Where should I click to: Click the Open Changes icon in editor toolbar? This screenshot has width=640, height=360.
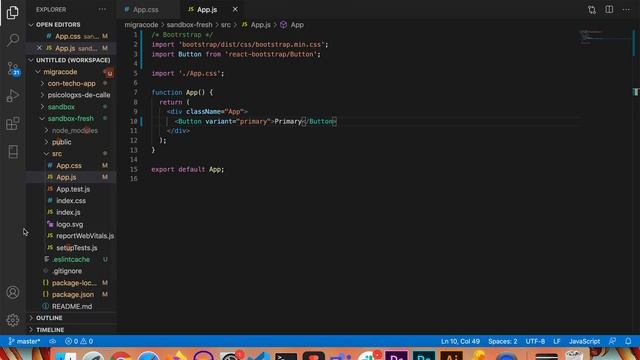coord(592,9)
